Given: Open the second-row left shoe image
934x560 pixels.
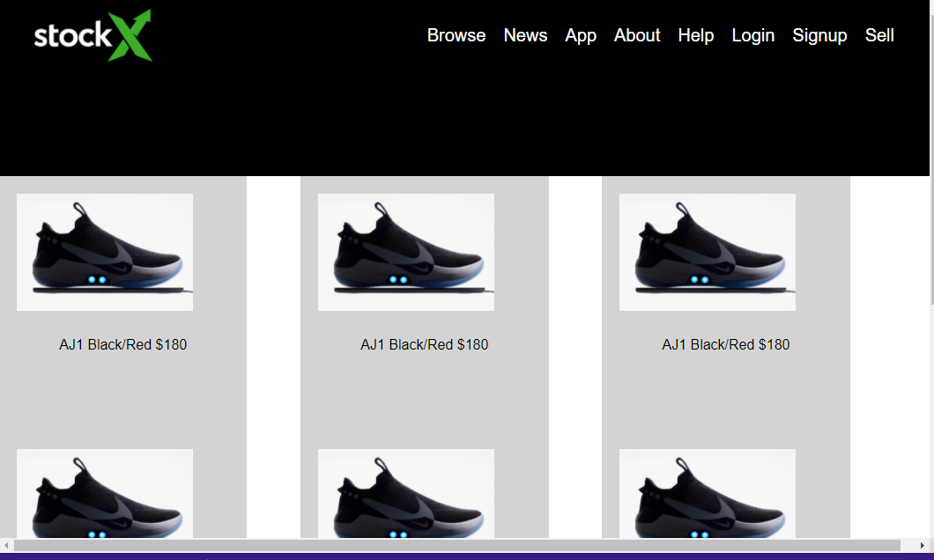Looking at the screenshot, I should pos(105,493).
